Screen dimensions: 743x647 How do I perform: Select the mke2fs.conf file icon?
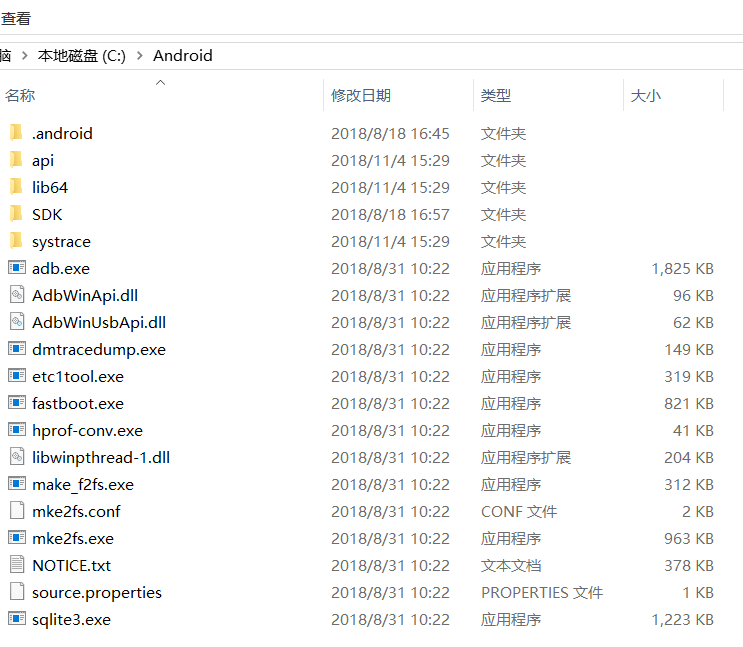pyautogui.click(x=17, y=511)
